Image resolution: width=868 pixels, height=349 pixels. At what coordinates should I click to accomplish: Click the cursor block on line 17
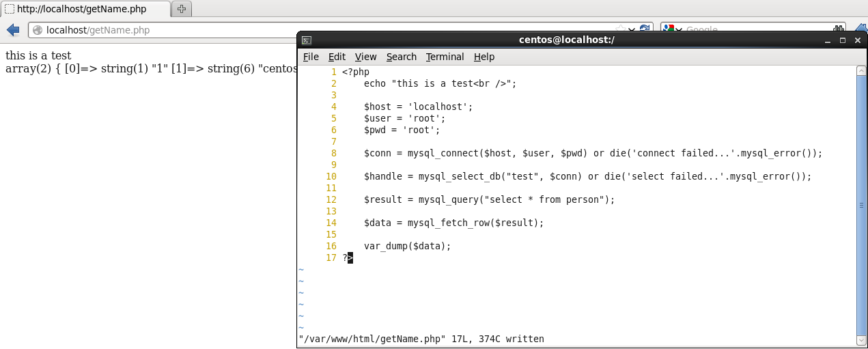click(x=350, y=257)
